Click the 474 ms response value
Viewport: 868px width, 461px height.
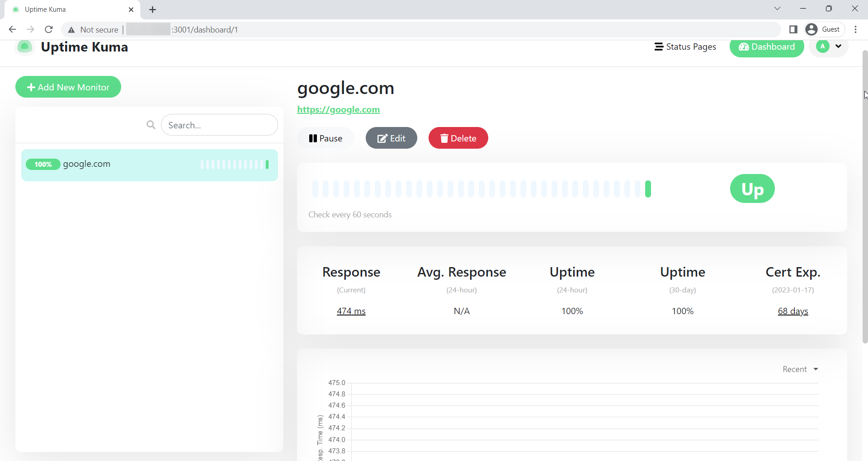point(351,311)
